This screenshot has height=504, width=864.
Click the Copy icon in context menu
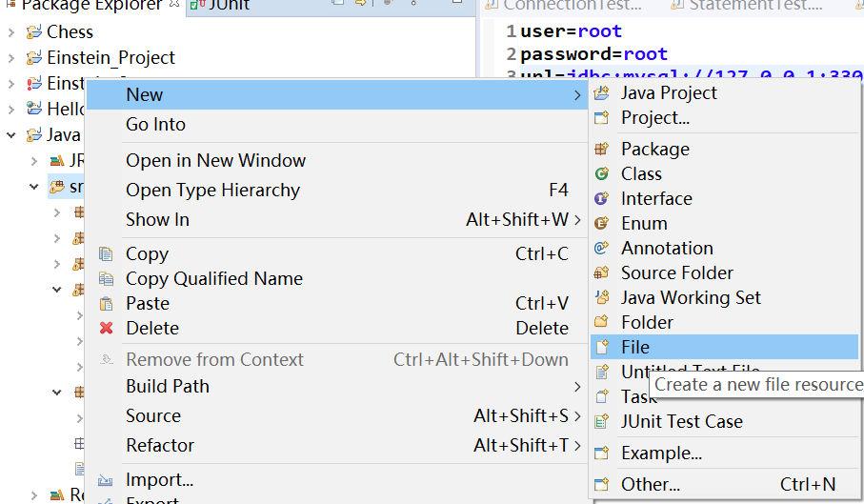pos(106,254)
